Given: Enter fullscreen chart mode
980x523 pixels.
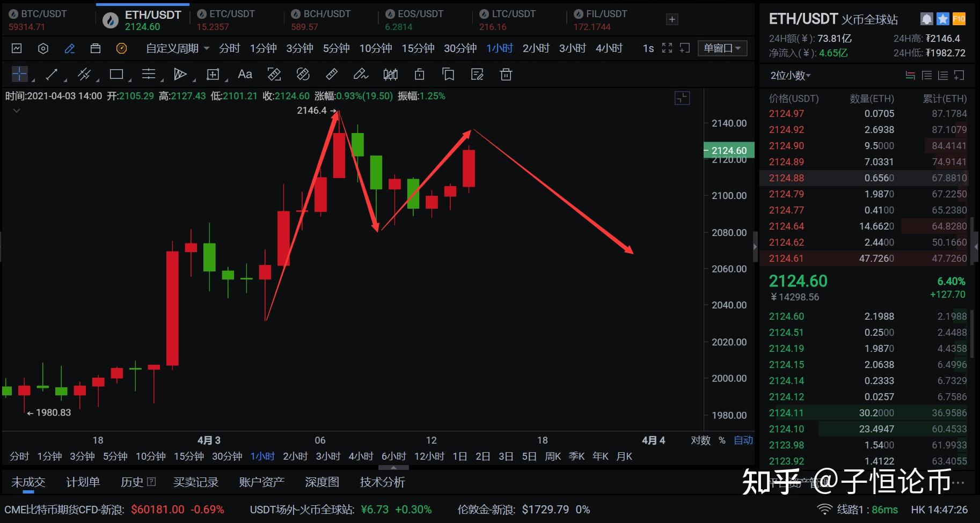Looking at the screenshot, I should [x=667, y=48].
